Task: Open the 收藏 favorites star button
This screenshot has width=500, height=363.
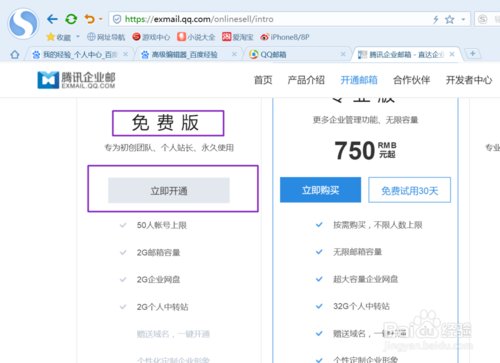Action: pyautogui.click(x=59, y=37)
